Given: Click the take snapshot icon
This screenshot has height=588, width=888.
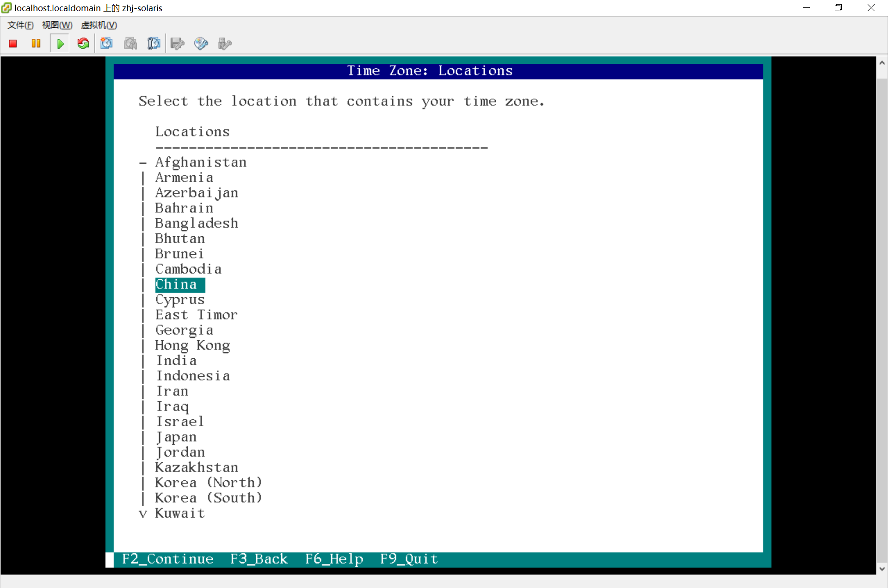Looking at the screenshot, I should [107, 43].
